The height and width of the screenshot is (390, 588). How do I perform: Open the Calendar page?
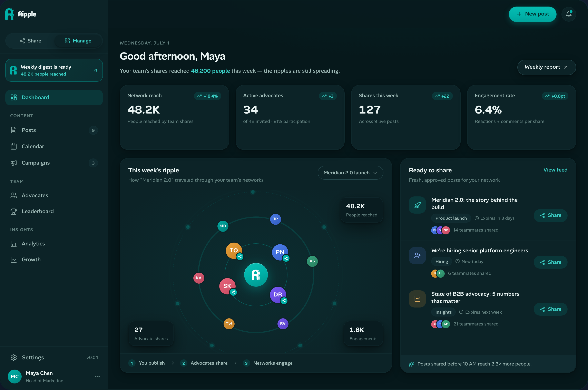(x=54, y=146)
